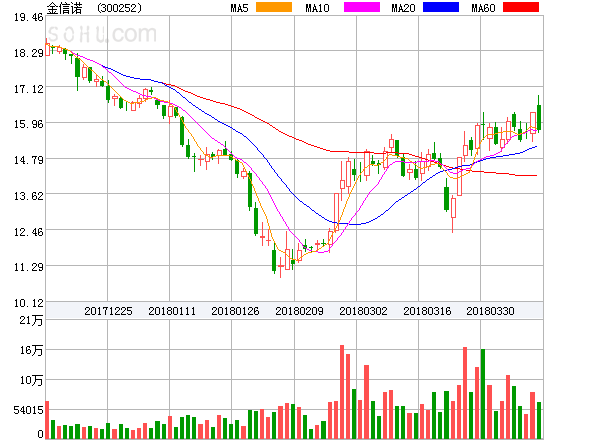Screen dimensions: 600x440
Task: Click the 14.79 price axis label
Action: click(29, 160)
